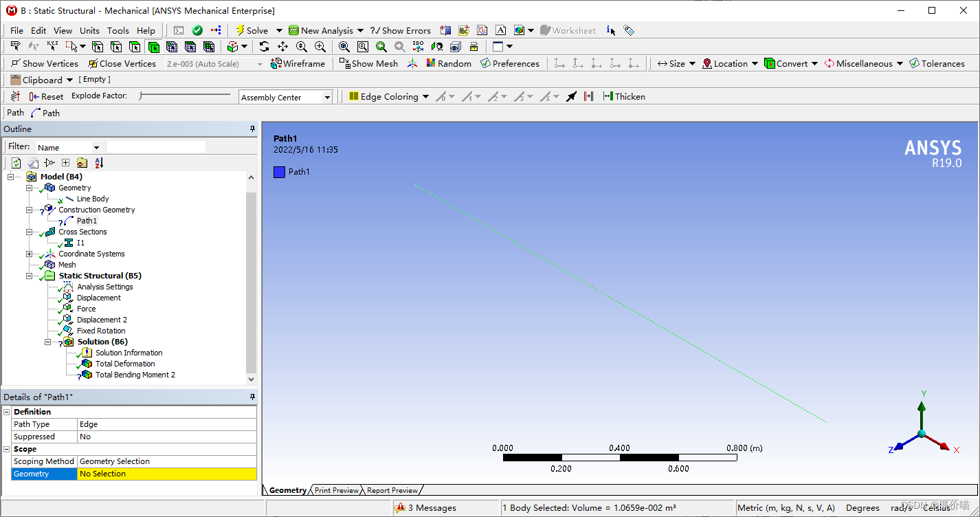Pin the Details of Path1 panel
980x517 pixels.
coord(252,397)
